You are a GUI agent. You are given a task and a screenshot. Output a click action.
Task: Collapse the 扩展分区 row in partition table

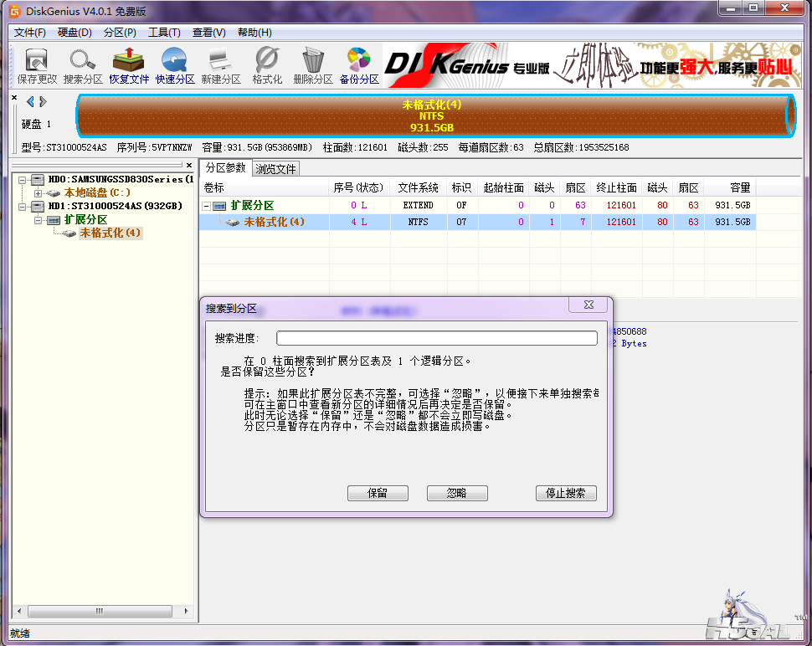[x=206, y=206]
